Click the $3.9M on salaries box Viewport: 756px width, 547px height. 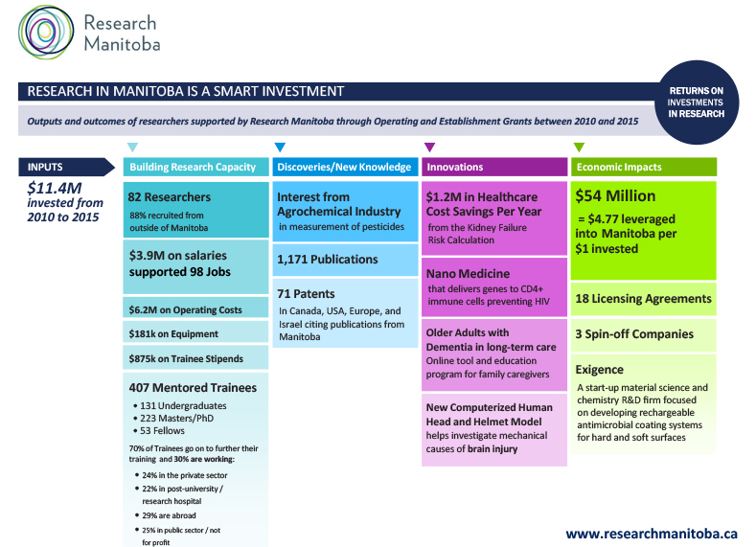click(x=195, y=266)
